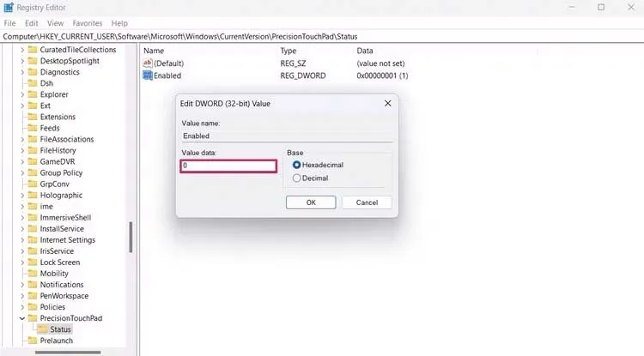Confirm the value with OK button
Image resolution: width=644 pixels, height=356 pixels.
311,202
